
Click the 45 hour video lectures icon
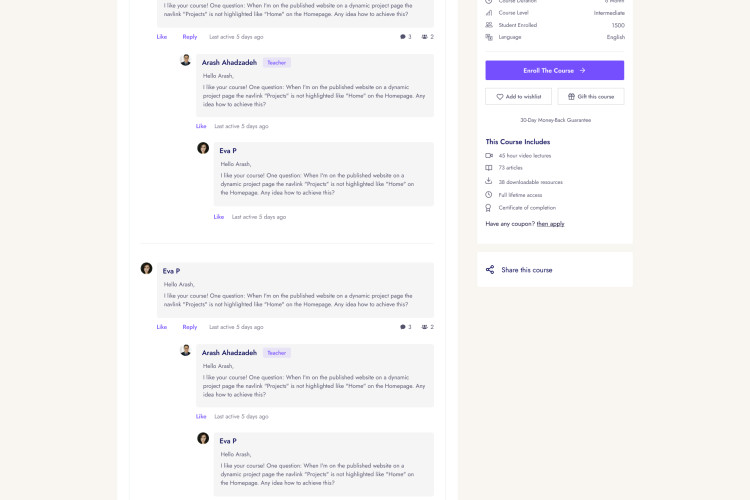[x=489, y=156]
